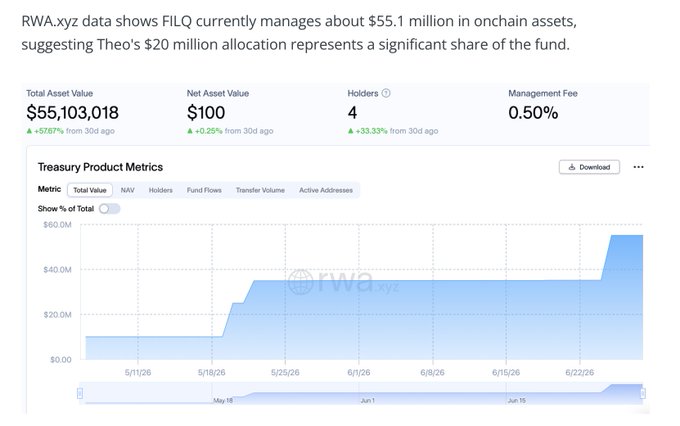Click the $60.0M y-axis label
Viewport: 680px width, 426px height.
pyautogui.click(x=57, y=225)
